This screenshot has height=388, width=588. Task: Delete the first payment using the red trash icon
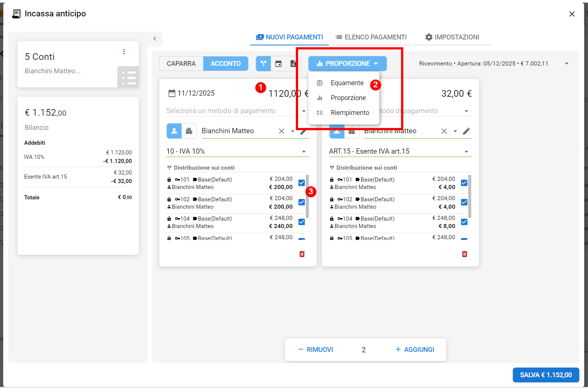[x=302, y=254]
